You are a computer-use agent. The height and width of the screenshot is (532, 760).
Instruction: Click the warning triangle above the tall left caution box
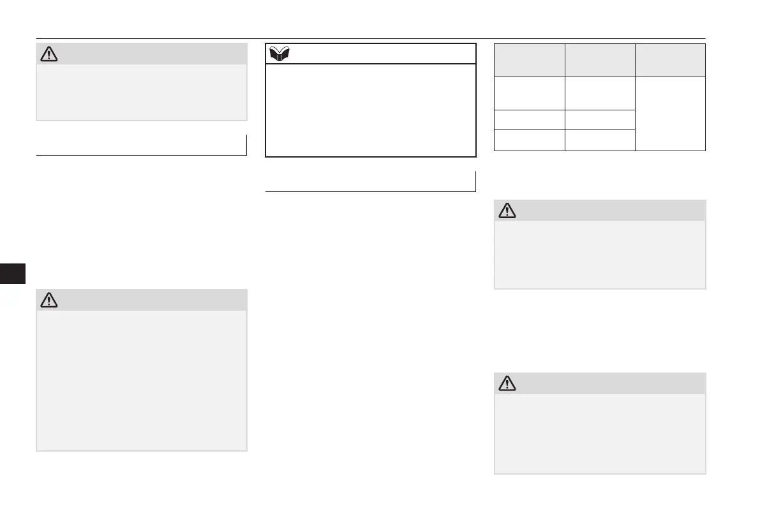(x=48, y=300)
